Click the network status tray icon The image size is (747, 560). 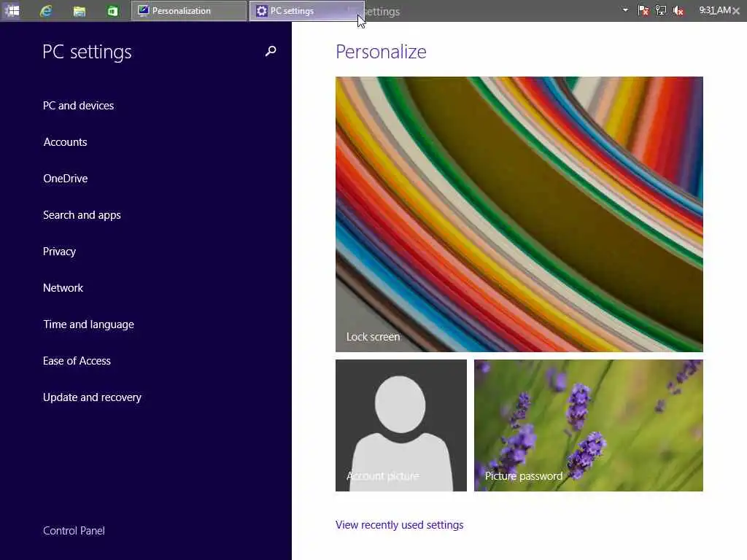click(x=661, y=10)
